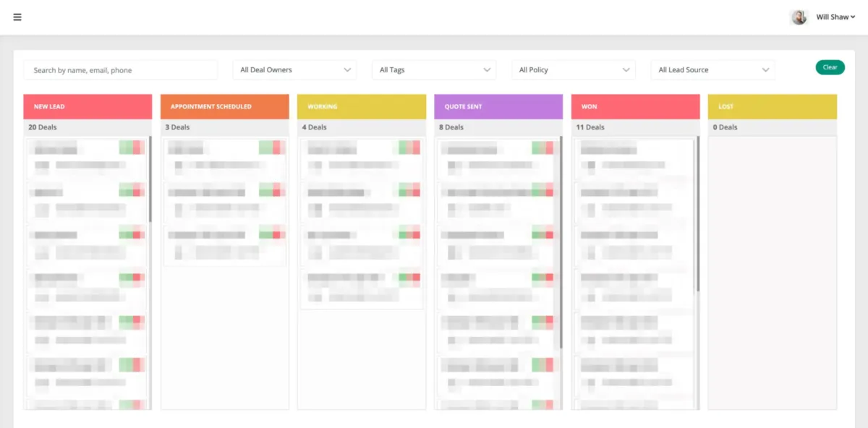Screen dimensions: 868x428
Task: Click the green Clear button
Action: (830, 67)
